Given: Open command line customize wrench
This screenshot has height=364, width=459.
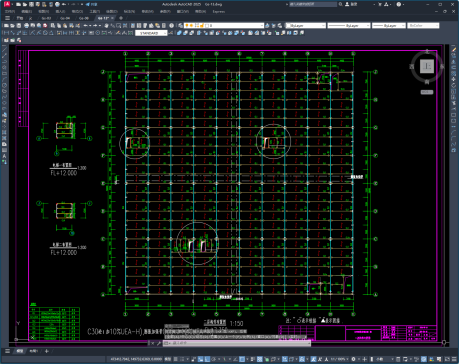Looking at the screenshot, I should tap(159, 343).
